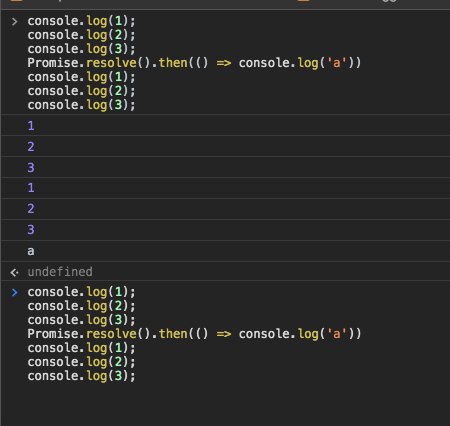Click the final console.log(3); line in active input
Screen dimensions: 450x426
(81, 376)
